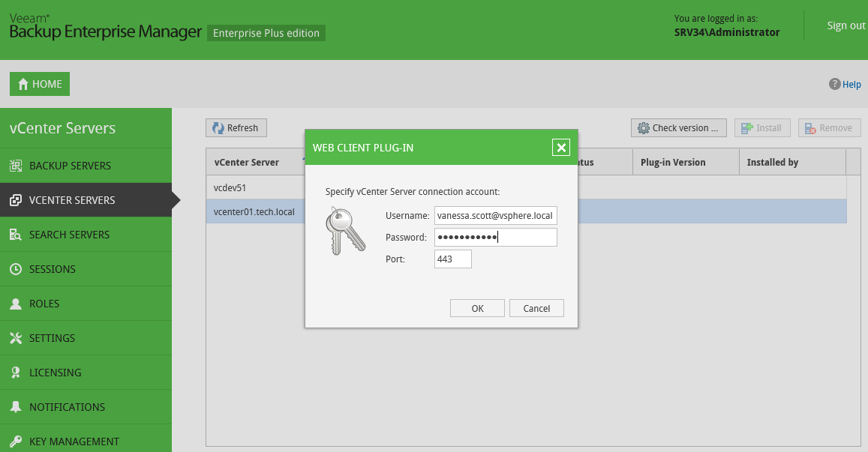
Task: Click the Notifications bell icon
Action: coord(16,406)
